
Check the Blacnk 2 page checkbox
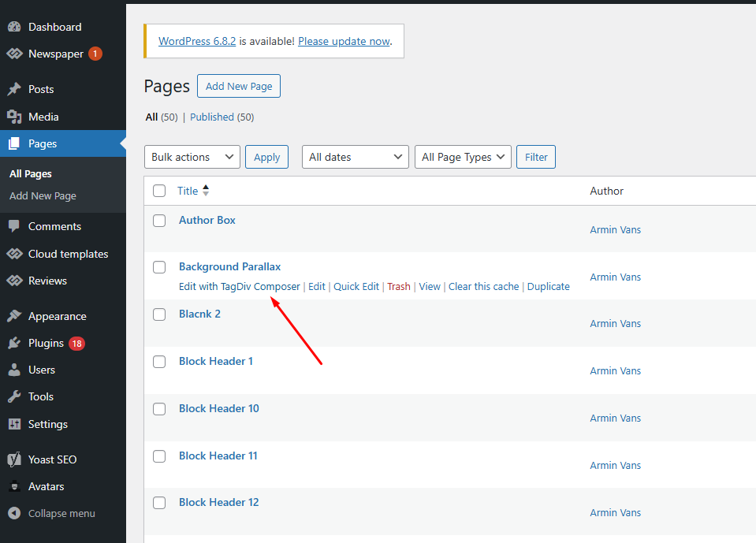[x=159, y=314]
